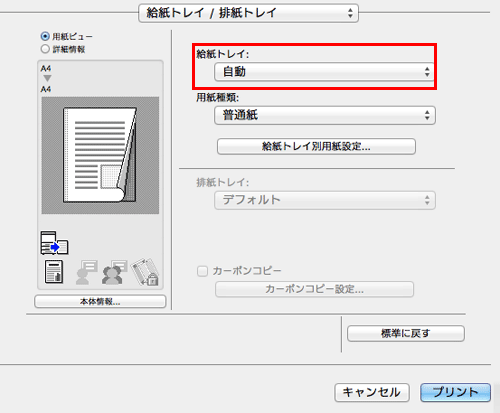Open the 用紙種類 dropdown showing 普通紙
Screen dimensions: 500x413
[x=325, y=115]
